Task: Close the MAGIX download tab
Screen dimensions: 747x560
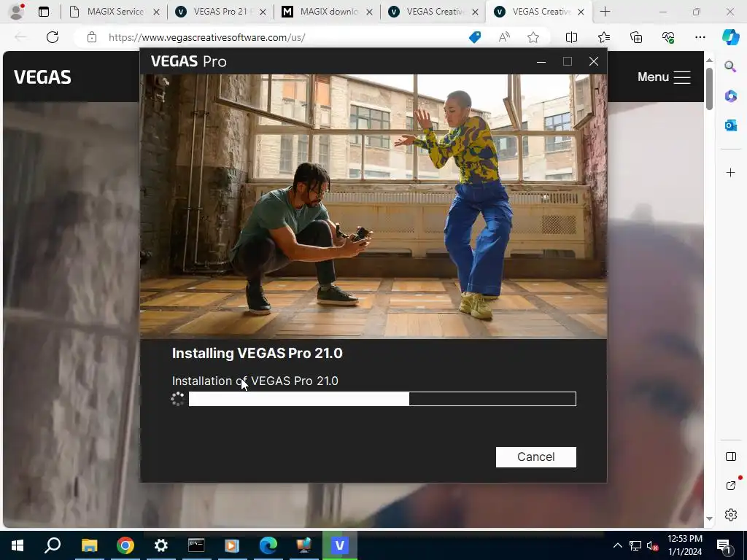Action: (369, 12)
